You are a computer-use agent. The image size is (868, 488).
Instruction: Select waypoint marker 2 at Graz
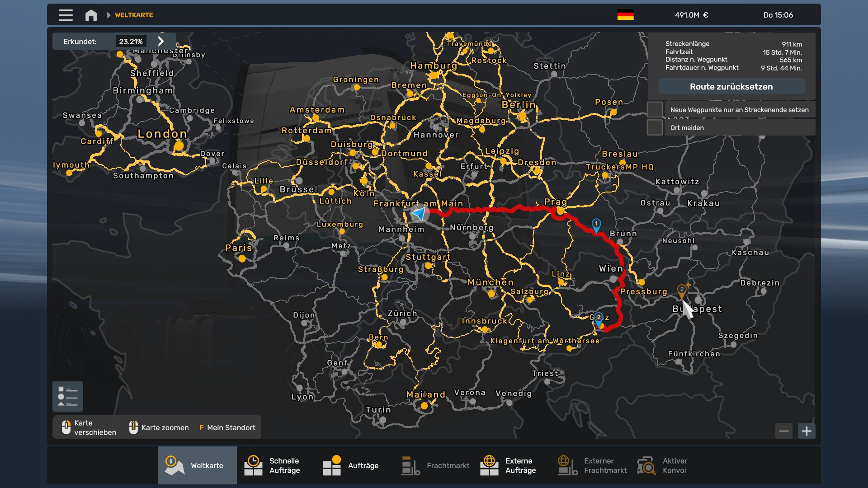tap(599, 318)
